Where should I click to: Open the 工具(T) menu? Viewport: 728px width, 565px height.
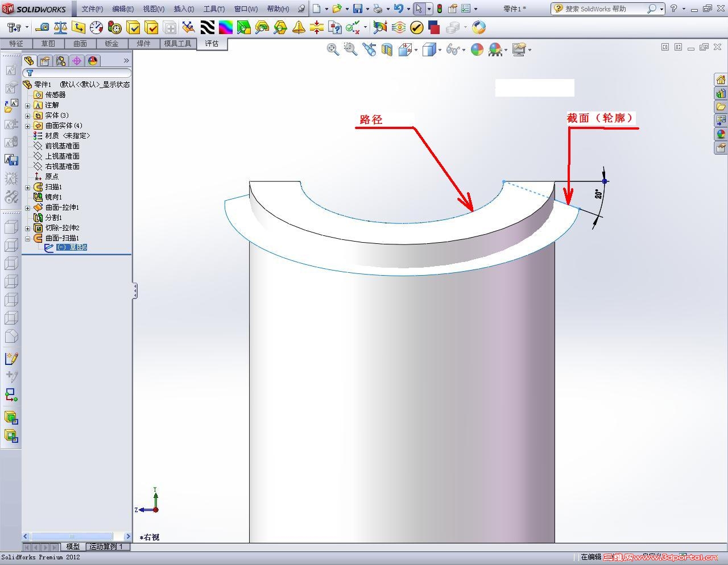214,9
